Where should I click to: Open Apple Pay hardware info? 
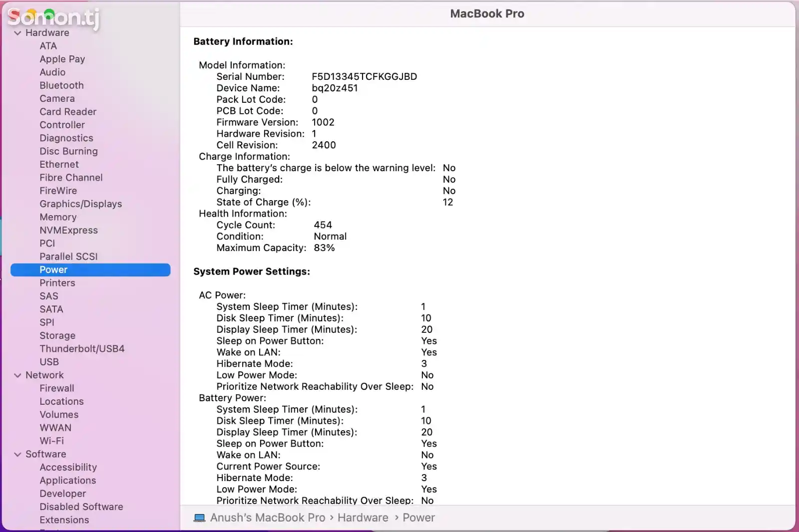coord(62,59)
